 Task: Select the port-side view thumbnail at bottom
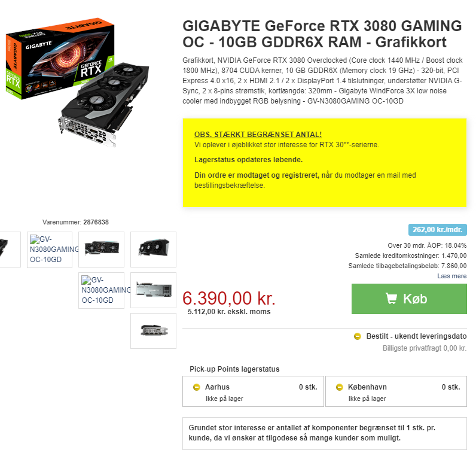pyautogui.click(x=153, y=331)
